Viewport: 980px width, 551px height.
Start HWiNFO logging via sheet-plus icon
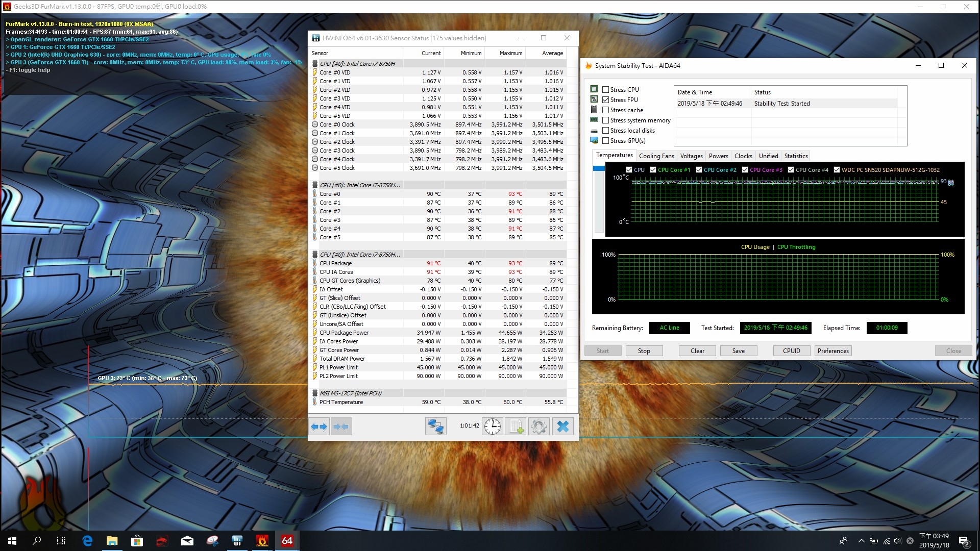(516, 427)
